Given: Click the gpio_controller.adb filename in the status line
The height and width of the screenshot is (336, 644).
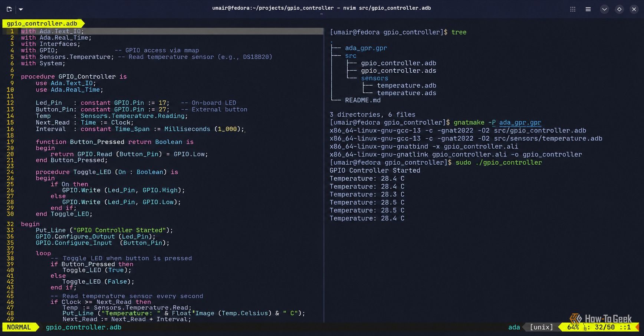Looking at the screenshot, I should [x=83, y=327].
